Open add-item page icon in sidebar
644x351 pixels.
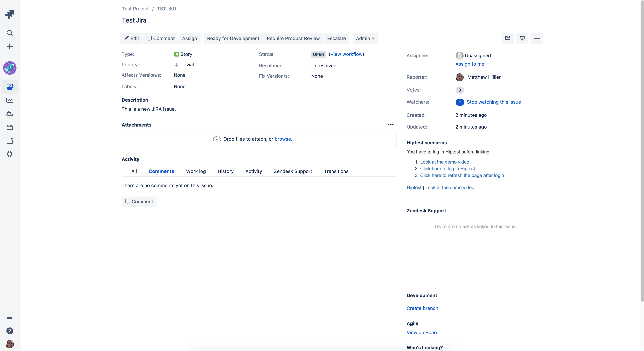[9, 141]
